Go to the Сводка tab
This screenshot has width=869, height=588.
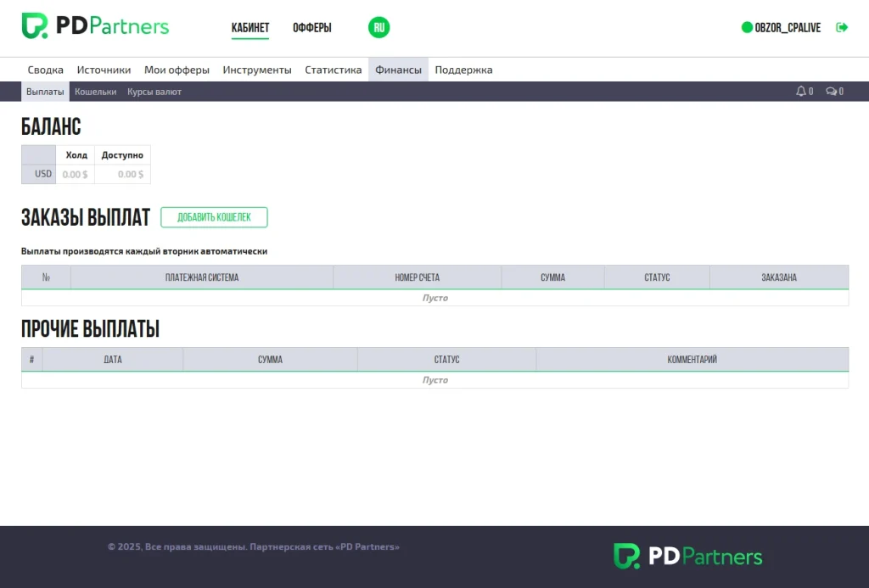pyautogui.click(x=46, y=70)
